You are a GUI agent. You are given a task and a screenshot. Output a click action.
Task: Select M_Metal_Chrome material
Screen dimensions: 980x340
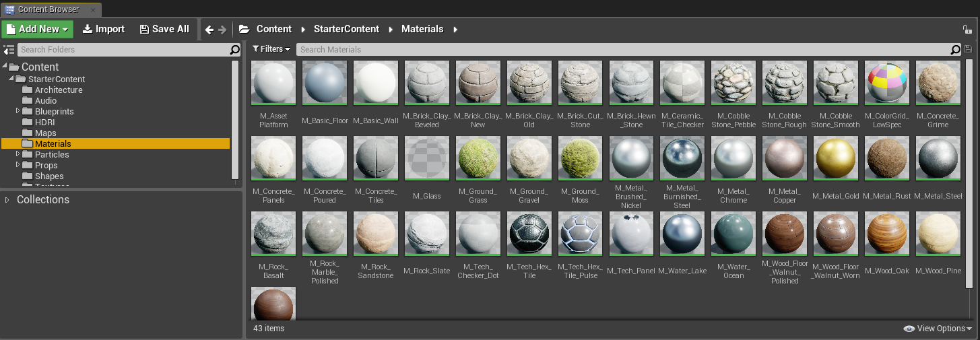pyautogui.click(x=733, y=170)
